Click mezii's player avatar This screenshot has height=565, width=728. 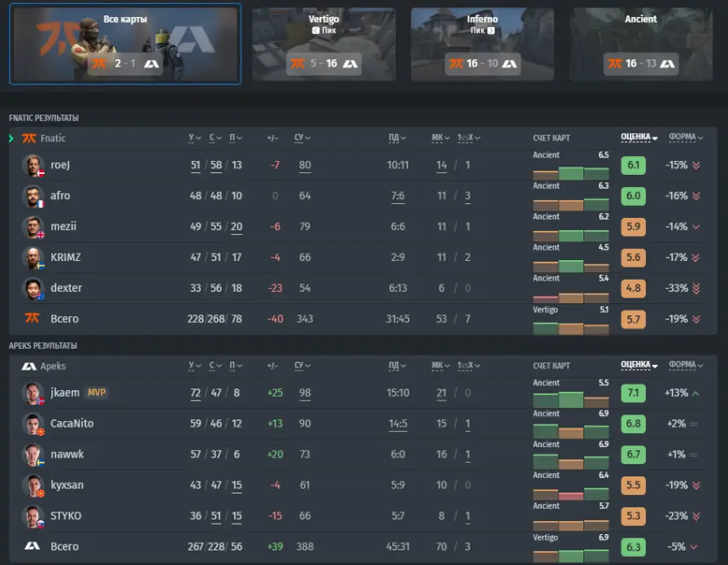[33, 227]
